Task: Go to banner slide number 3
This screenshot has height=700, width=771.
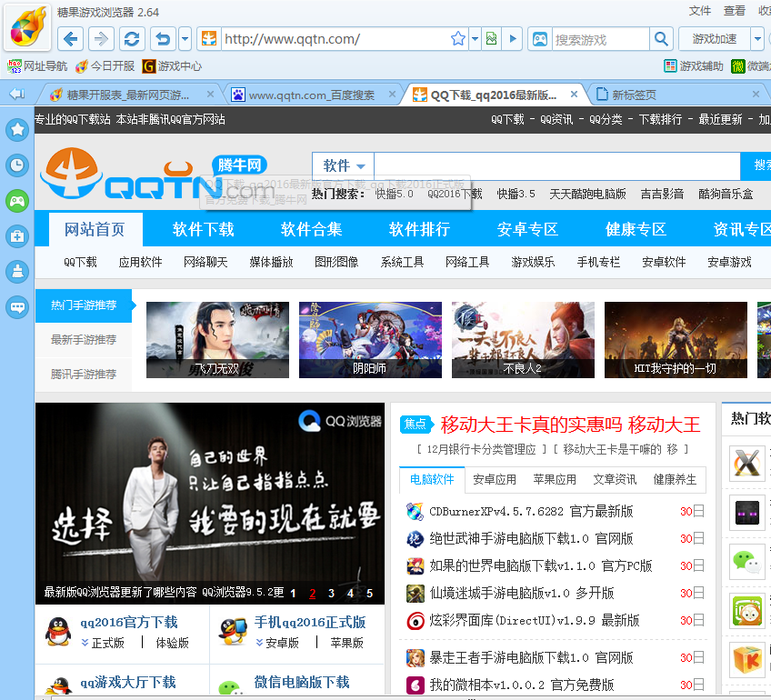Action: point(331,594)
